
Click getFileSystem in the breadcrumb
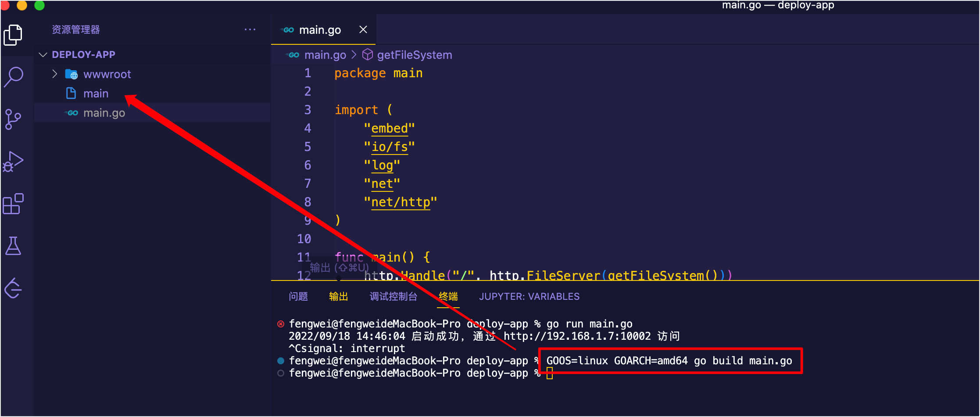click(x=414, y=55)
